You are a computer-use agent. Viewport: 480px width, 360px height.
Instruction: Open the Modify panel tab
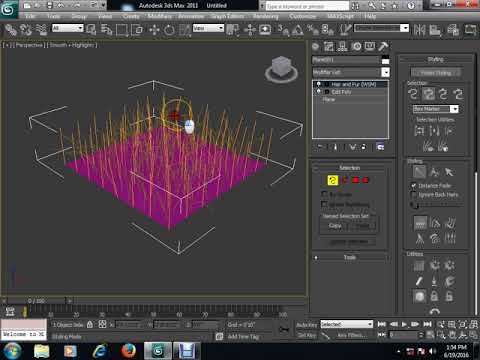click(329, 46)
